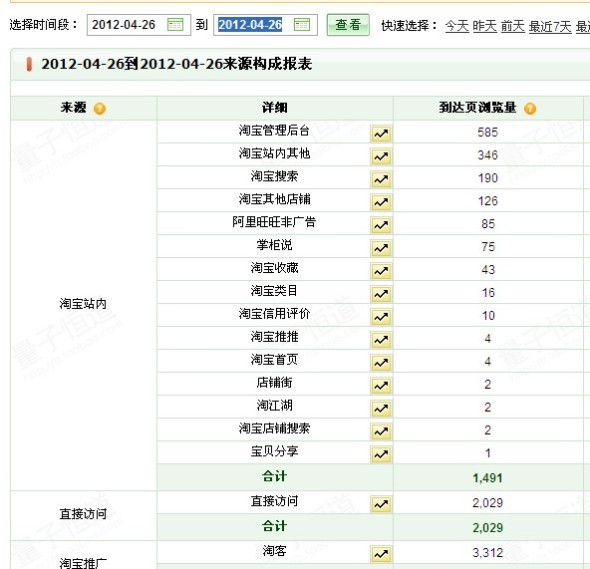This screenshot has width=590, height=569.
Task: Show trend chart for 淘江湖
Action: point(381,409)
